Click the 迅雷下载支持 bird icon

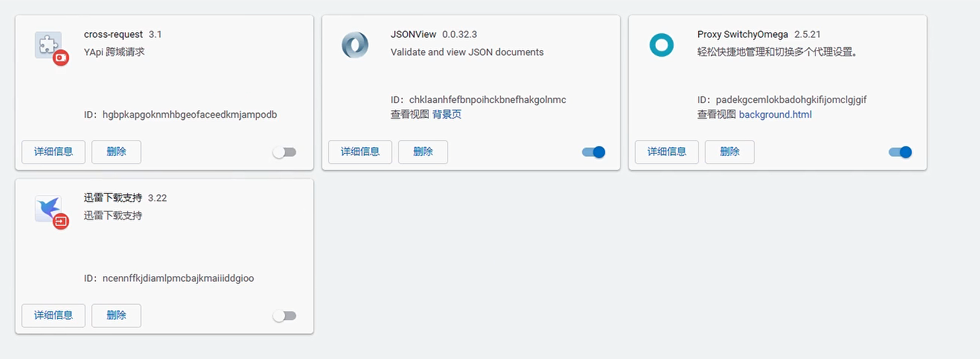(x=48, y=209)
